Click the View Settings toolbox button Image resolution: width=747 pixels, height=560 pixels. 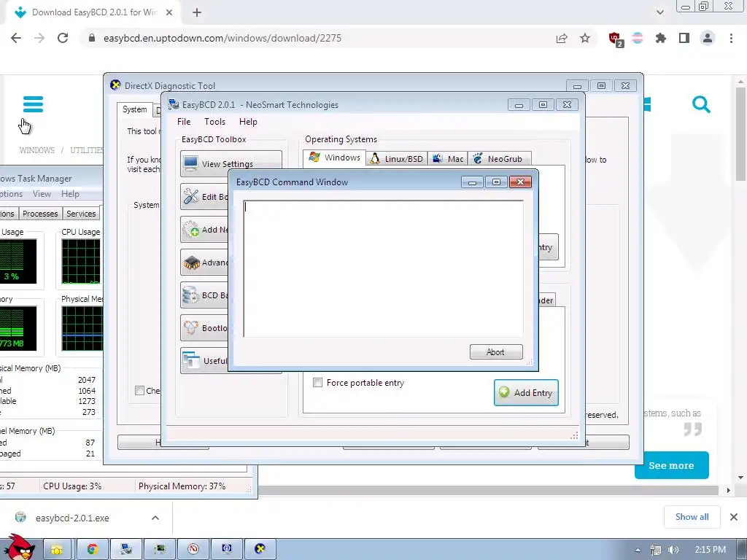click(x=231, y=163)
